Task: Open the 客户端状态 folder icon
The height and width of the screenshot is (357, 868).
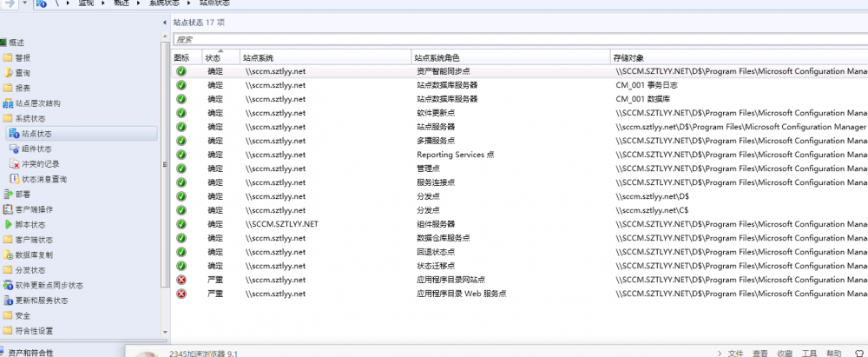Action: pyautogui.click(x=8, y=240)
